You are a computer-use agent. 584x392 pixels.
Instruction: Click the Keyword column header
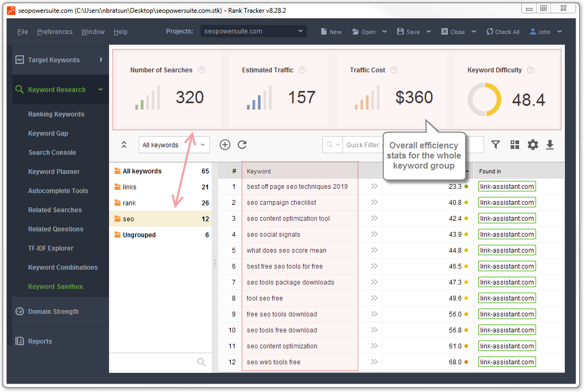300,171
